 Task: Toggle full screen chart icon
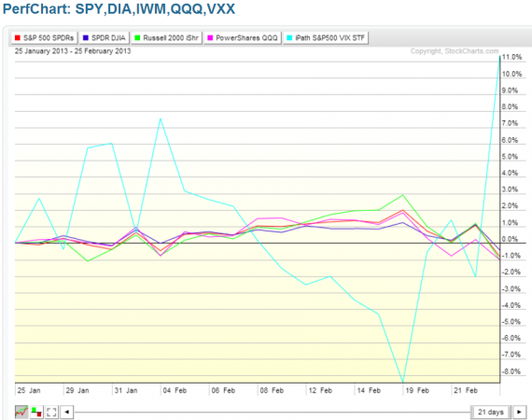point(51,412)
